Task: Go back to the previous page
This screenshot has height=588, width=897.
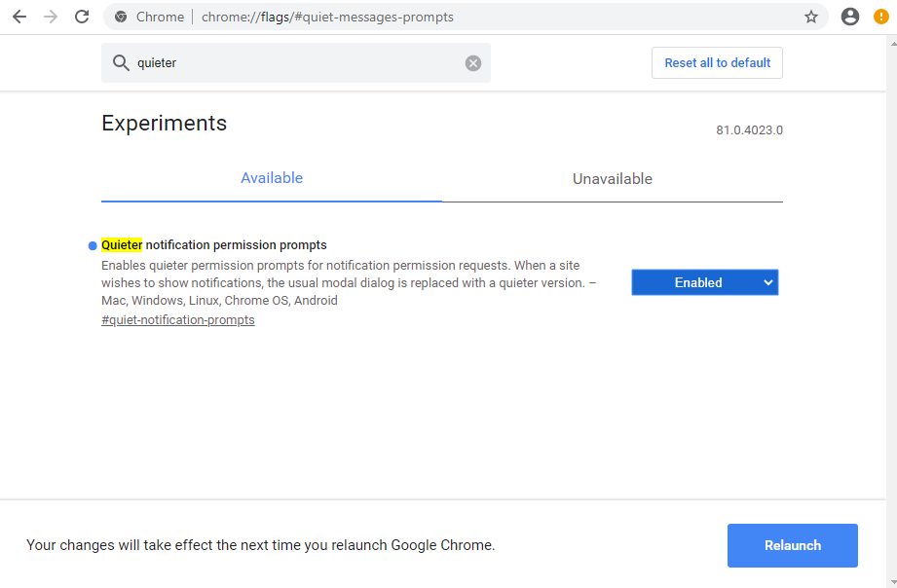Action: point(19,17)
